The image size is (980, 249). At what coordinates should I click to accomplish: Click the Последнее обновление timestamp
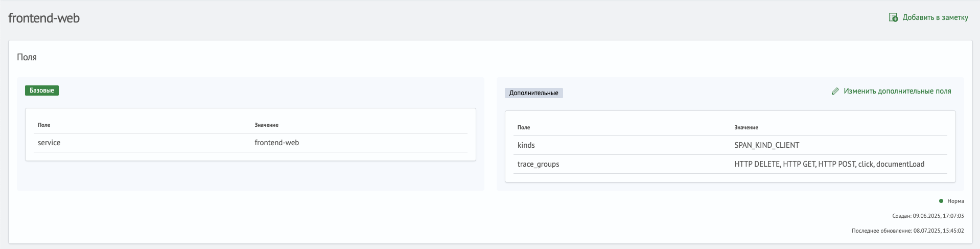[x=908, y=231]
